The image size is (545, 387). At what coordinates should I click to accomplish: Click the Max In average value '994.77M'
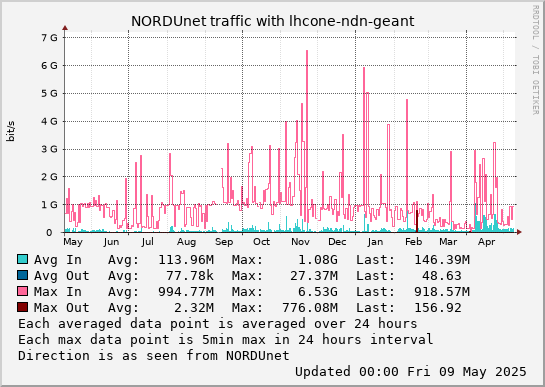click(x=186, y=291)
